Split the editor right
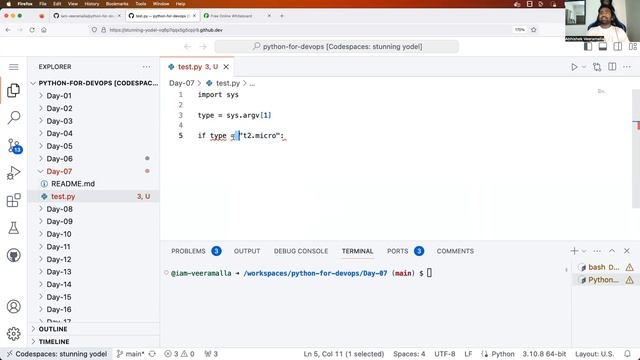 612,67
